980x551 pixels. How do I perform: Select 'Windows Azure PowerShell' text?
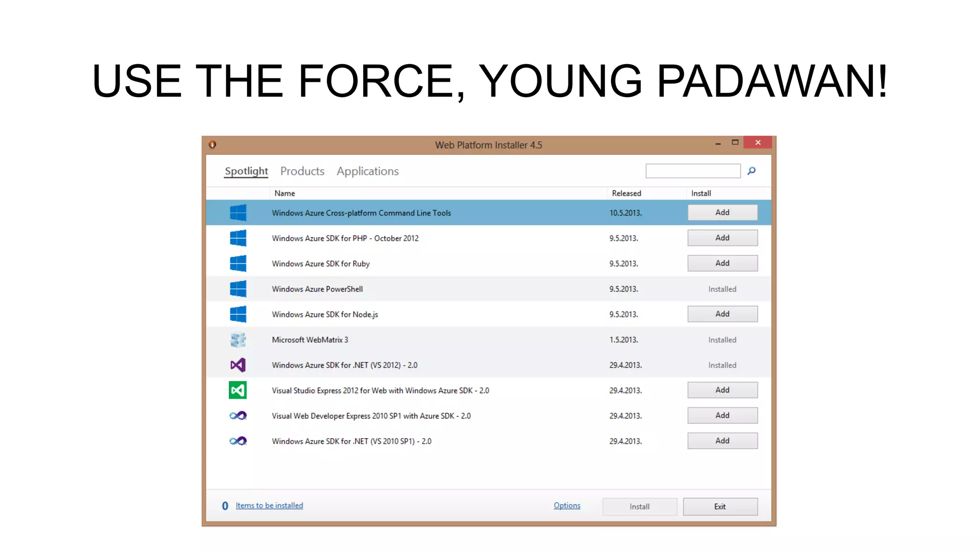click(x=317, y=289)
